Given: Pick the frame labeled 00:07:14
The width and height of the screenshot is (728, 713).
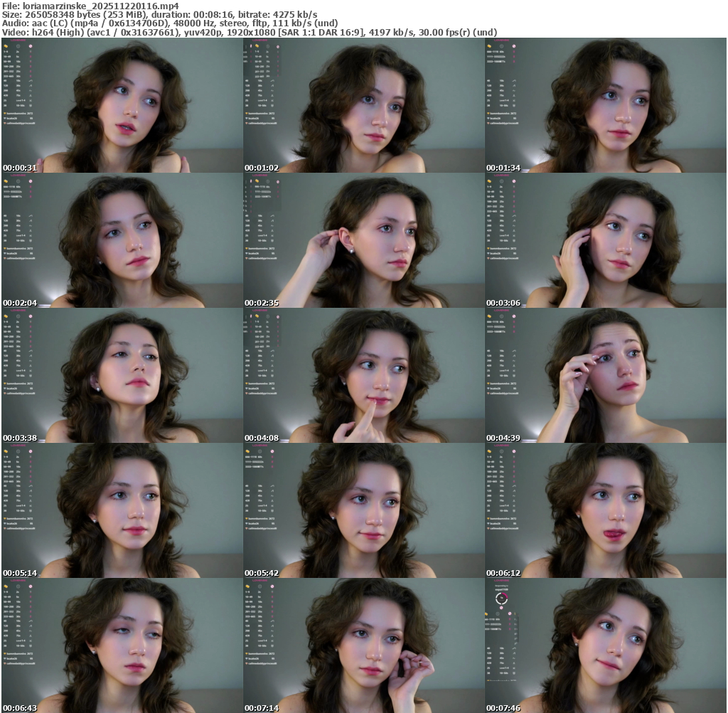Looking at the screenshot, I should pos(364,645).
